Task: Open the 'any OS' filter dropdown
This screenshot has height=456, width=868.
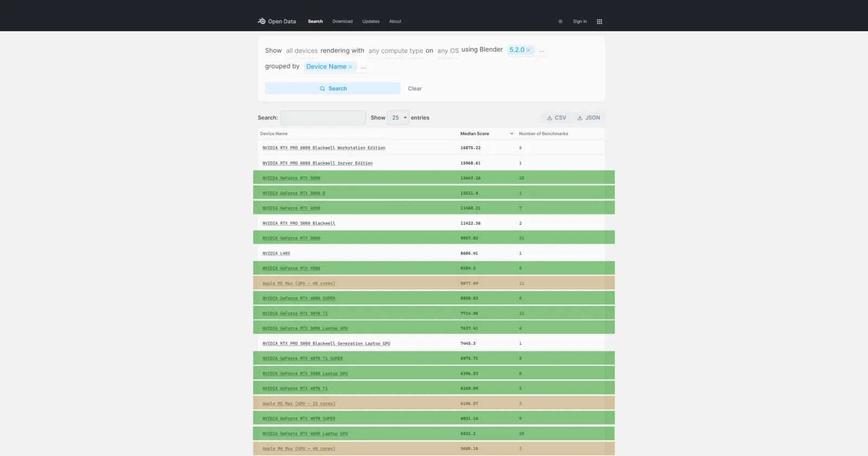Action: click(448, 51)
